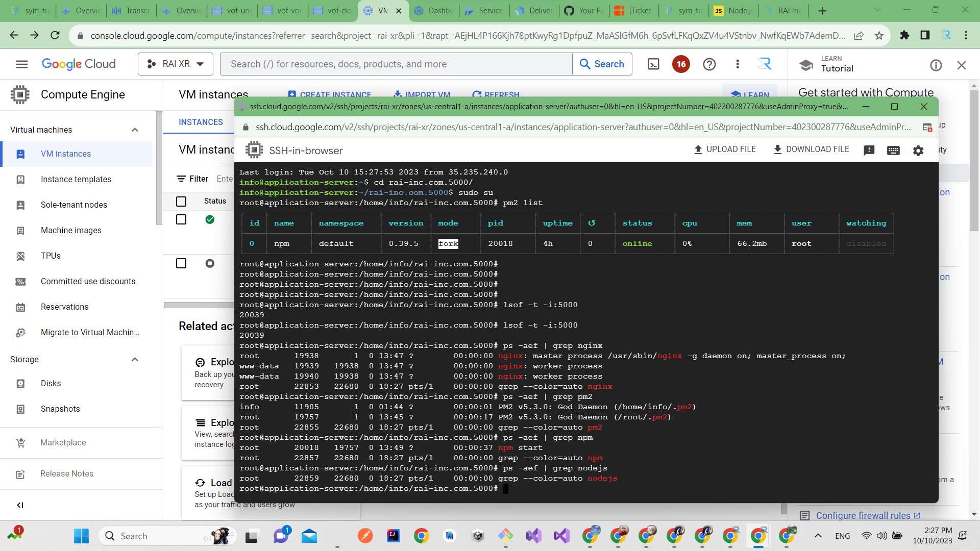Screen dimensions: 980x551
Task: Open the RAI XR project selector dropdown
Action: coord(175,64)
